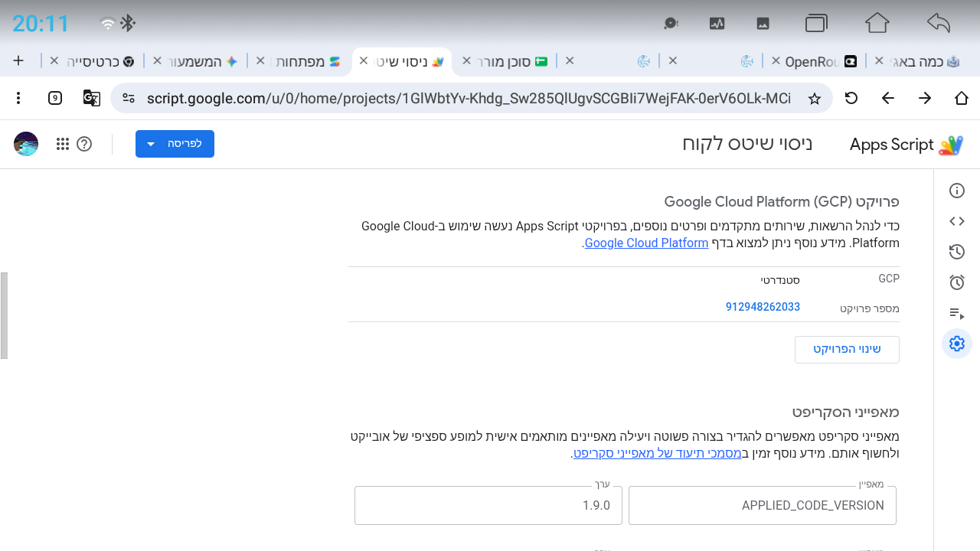This screenshot has width=980, height=551.
Task: Open the Triggers alarm clock icon
Action: tap(956, 282)
